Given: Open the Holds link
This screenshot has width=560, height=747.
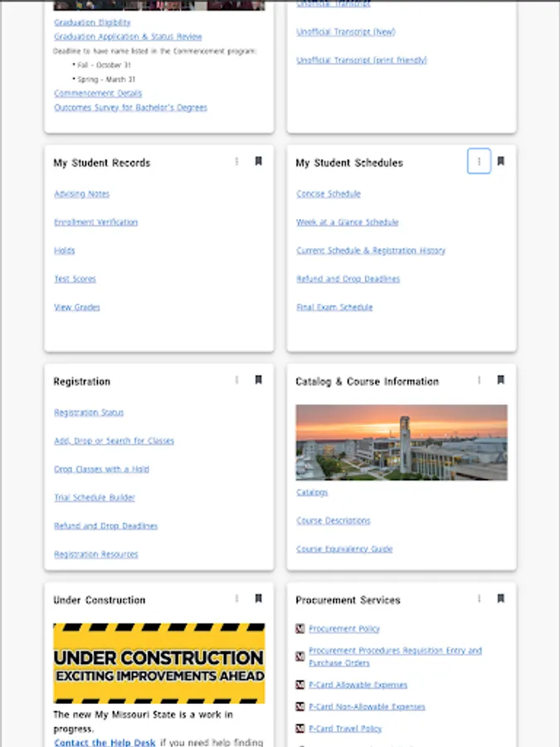Looking at the screenshot, I should click(64, 251).
